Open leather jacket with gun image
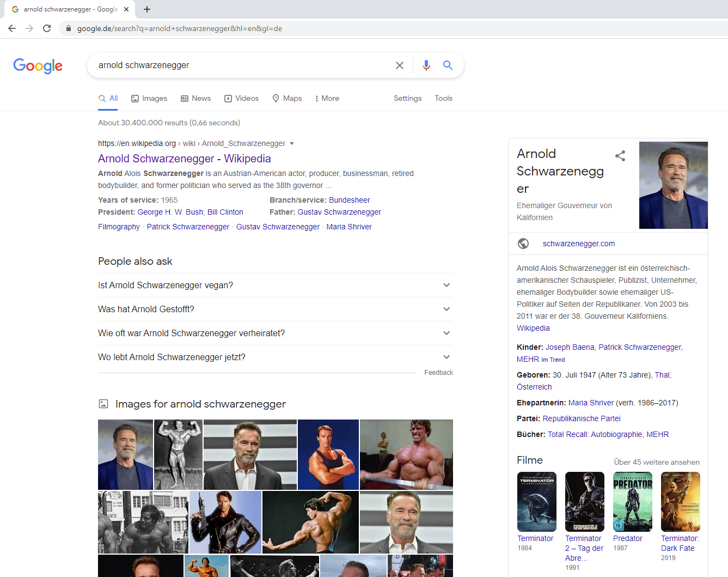 [225, 522]
